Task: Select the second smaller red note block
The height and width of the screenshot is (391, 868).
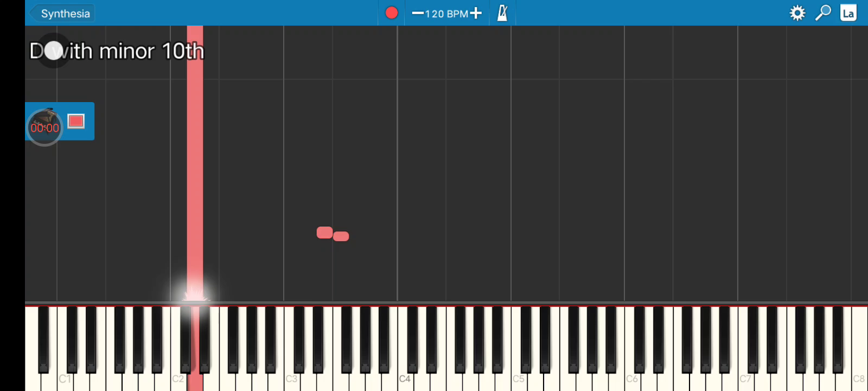Action: 341,236
